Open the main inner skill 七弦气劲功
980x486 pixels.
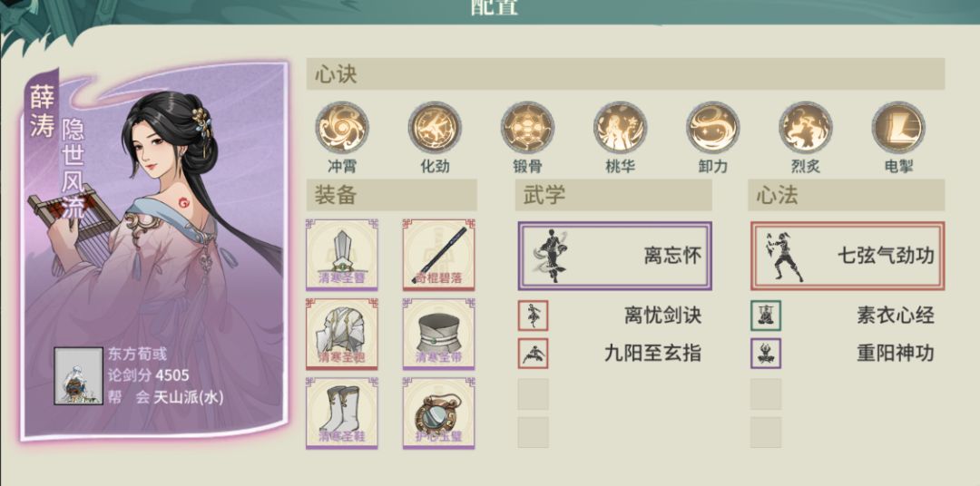848,256
